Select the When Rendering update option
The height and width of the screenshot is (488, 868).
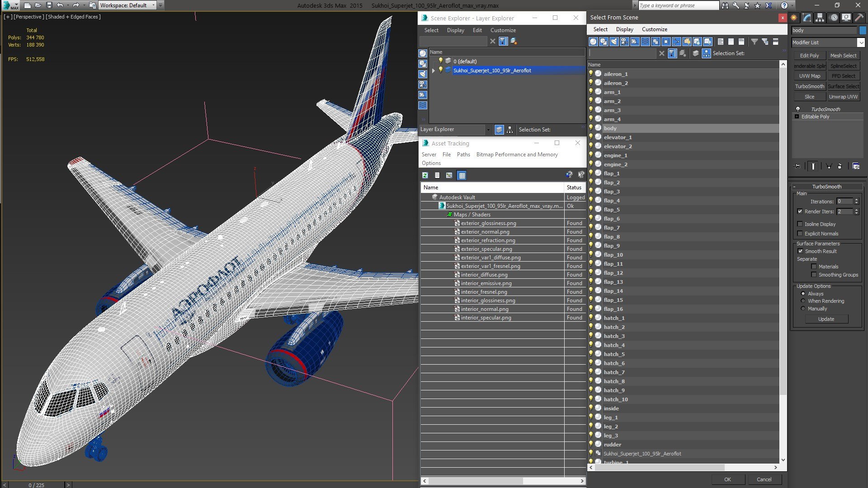[x=803, y=301]
